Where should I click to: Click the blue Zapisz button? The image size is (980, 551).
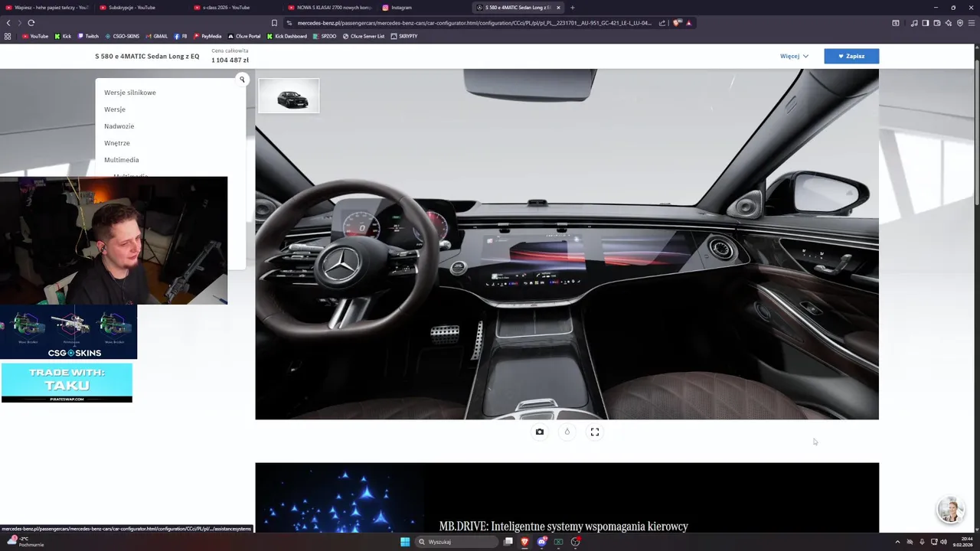[851, 56]
